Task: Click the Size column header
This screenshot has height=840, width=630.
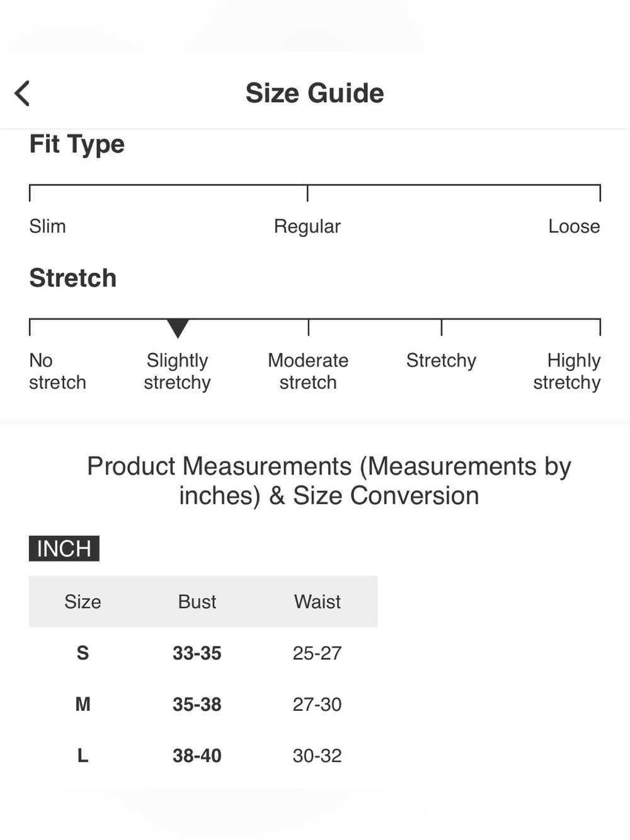Action: pos(83,601)
